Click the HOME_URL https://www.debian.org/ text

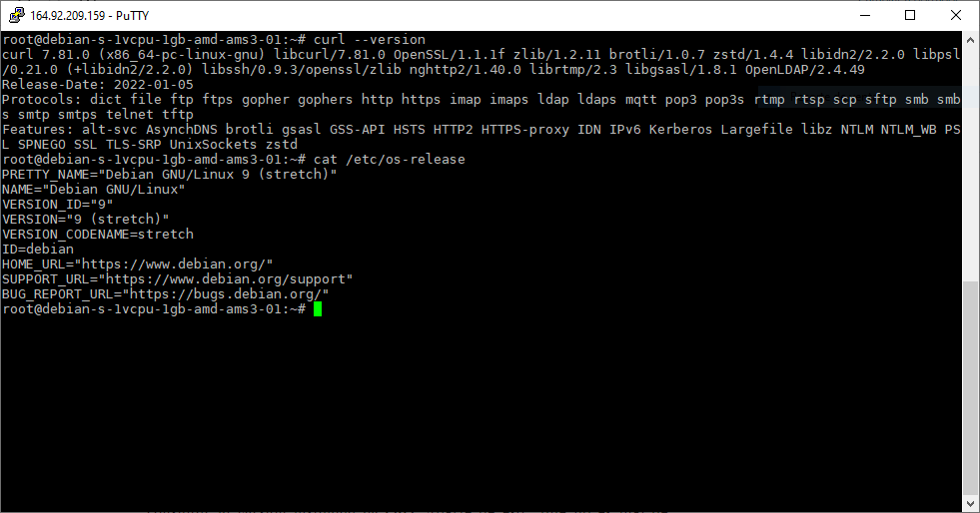coord(138,264)
